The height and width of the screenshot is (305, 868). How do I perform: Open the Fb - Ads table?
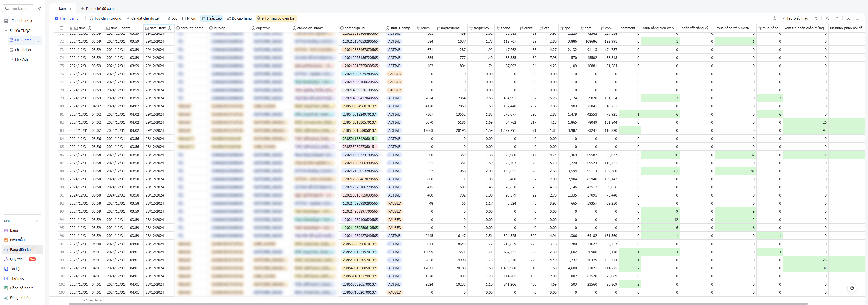pyautogui.click(x=21, y=59)
